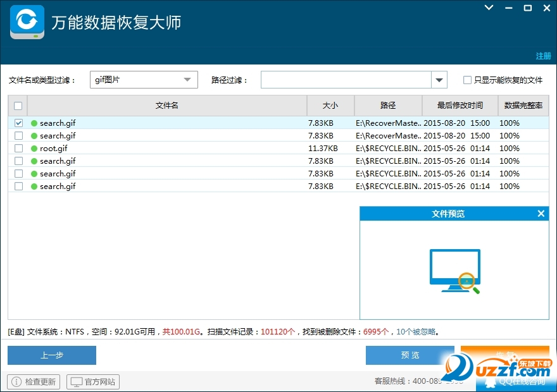Open the 路径过滤 path filter dropdown
Screen dimensions: 557x392
[439, 80]
